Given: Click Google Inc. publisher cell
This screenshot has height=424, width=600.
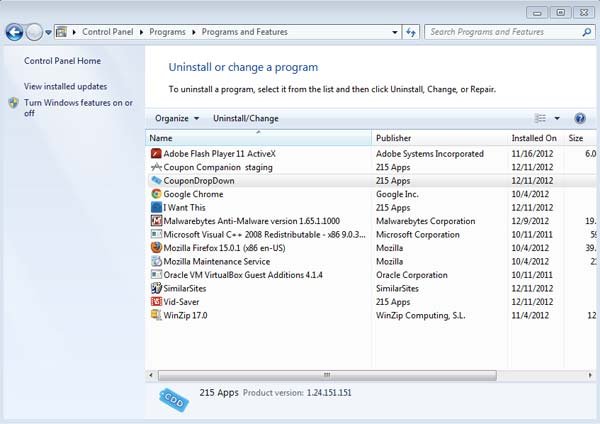Looking at the screenshot, I should pos(397,194).
